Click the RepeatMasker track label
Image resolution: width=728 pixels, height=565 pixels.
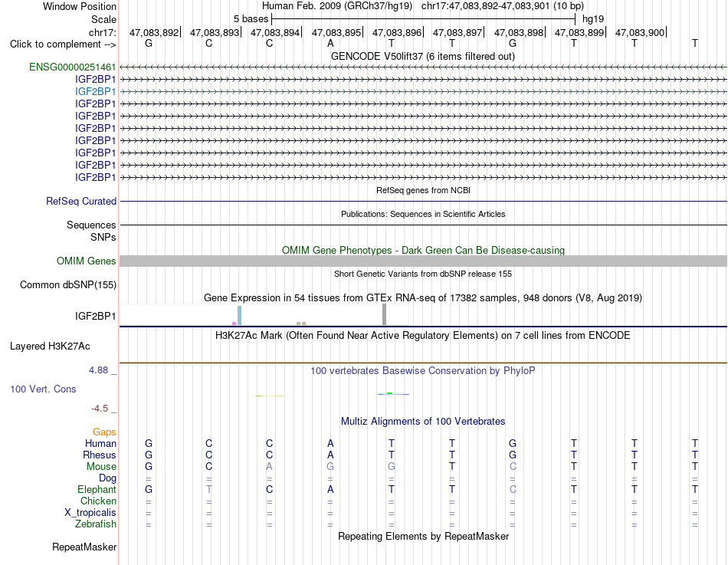[x=84, y=547]
